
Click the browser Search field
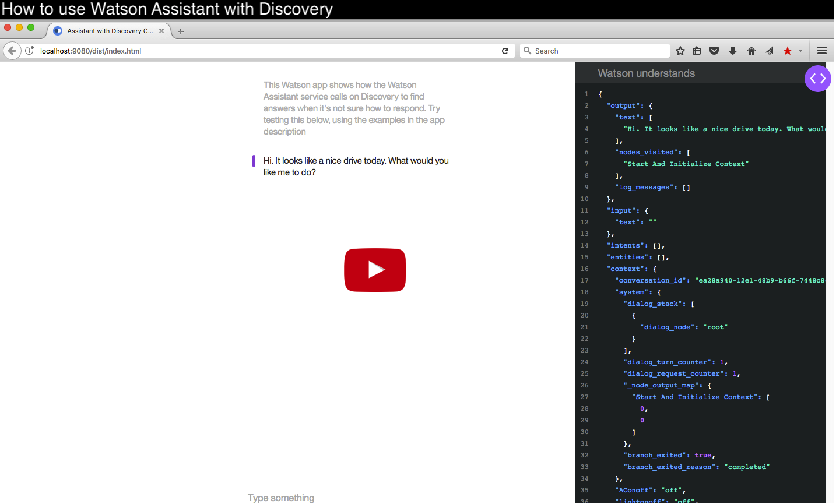pyautogui.click(x=595, y=51)
